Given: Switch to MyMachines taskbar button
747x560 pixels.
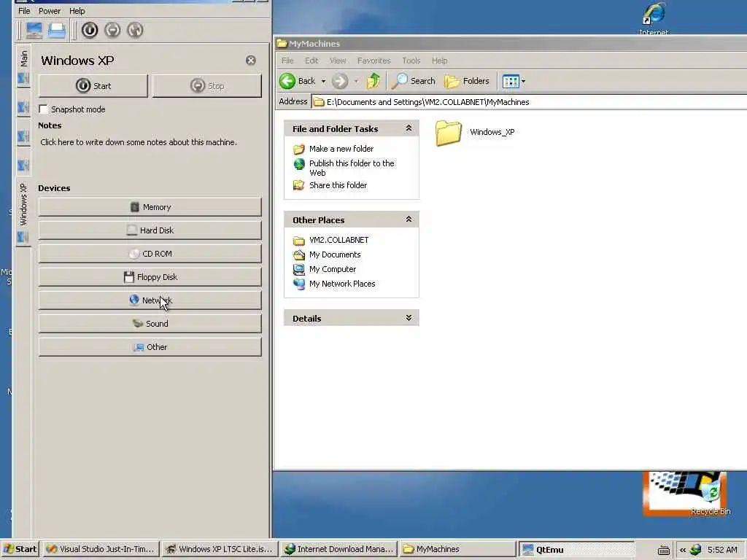Looking at the screenshot, I should [457, 550].
